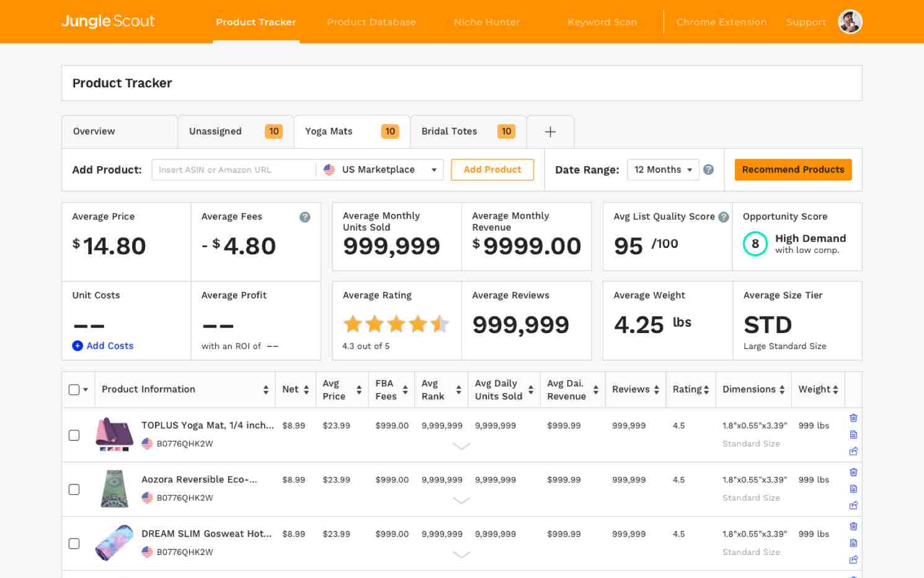924x578 pixels.
Task: Switch to Product Tracker nav tab
Action: click(255, 22)
